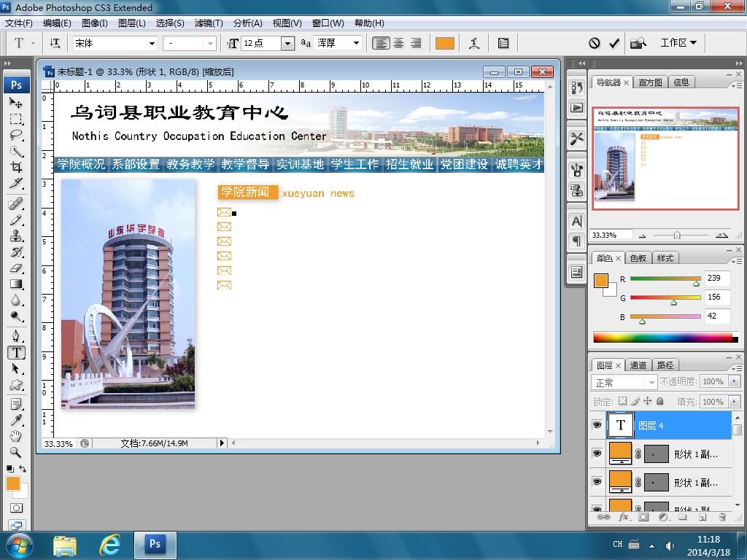This screenshot has height=560, width=747.
Task: Click the navigator zoom percentage field
Action: click(x=611, y=235)
